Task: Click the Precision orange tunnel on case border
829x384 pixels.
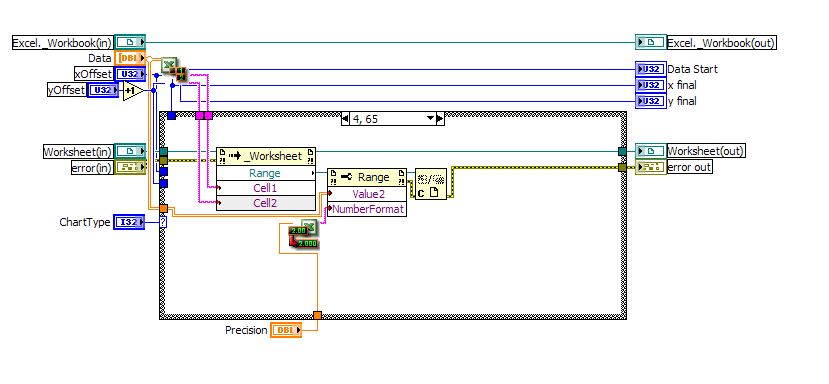Action: point(317,315)
